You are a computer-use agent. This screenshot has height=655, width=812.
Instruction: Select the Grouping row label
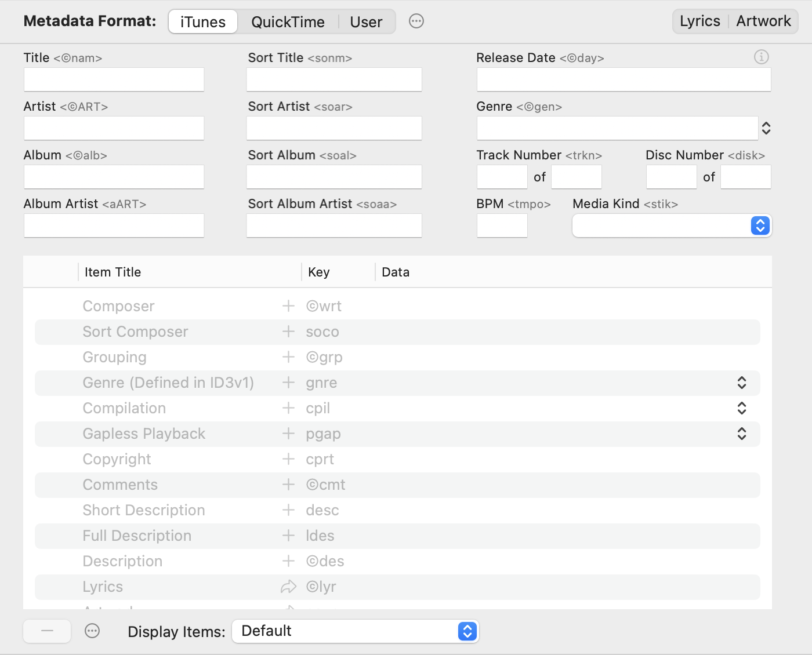click(114, 357)
